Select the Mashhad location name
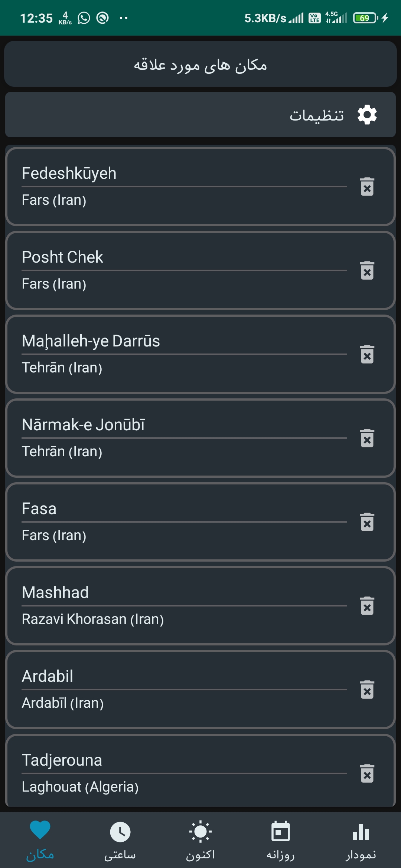Viewport: 401px width, 868px height. (55, 592)
